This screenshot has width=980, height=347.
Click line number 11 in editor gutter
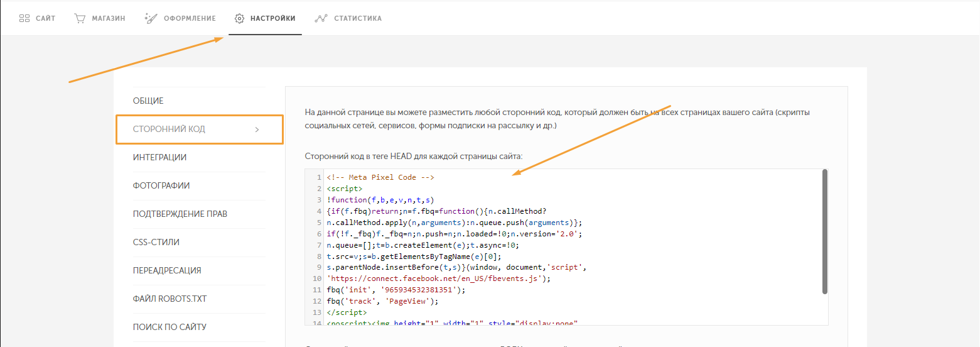318,290
